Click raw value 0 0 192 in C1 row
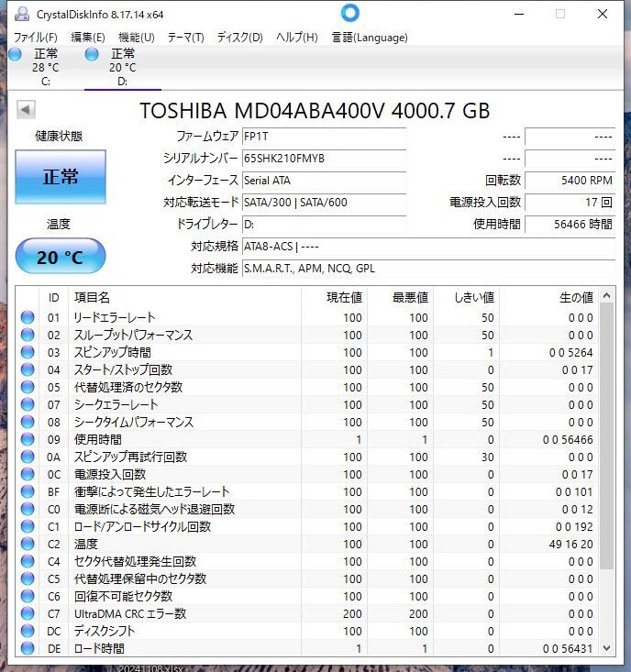 pyautogui.click(x=574, y=527)
